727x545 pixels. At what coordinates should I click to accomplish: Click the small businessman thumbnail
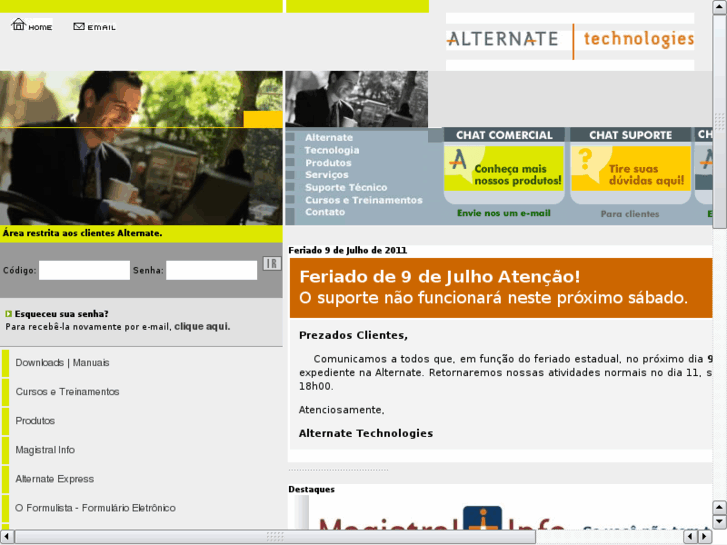tap(357, 99)
